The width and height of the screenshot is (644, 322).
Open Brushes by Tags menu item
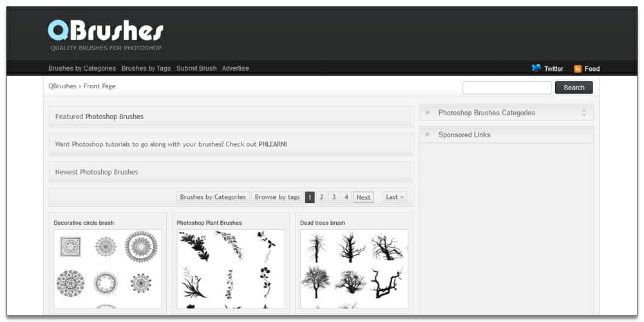click(x=146, y=68)
